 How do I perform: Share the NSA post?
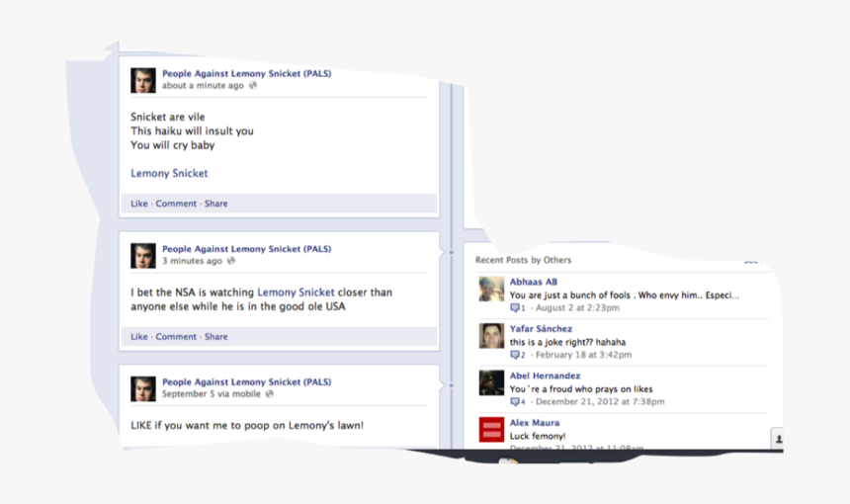(215, 337)
